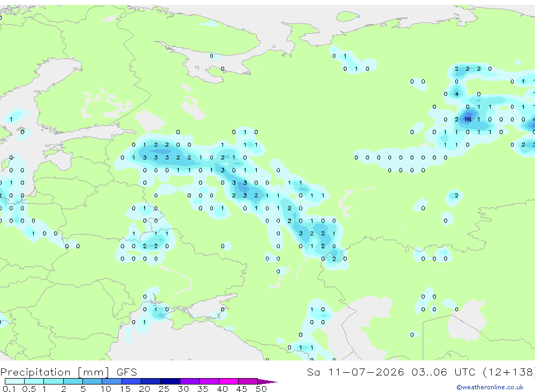This screenshot has width=535, height=392.
Task: Click the legend swatch between 10 and 15
Action: coord(112,381)
